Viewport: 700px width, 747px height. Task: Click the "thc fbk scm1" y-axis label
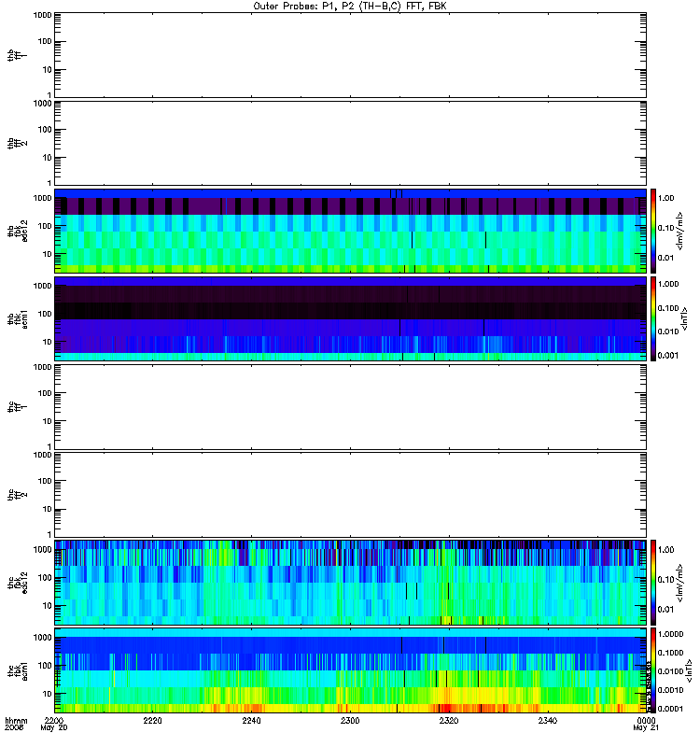tap(18, 670)
